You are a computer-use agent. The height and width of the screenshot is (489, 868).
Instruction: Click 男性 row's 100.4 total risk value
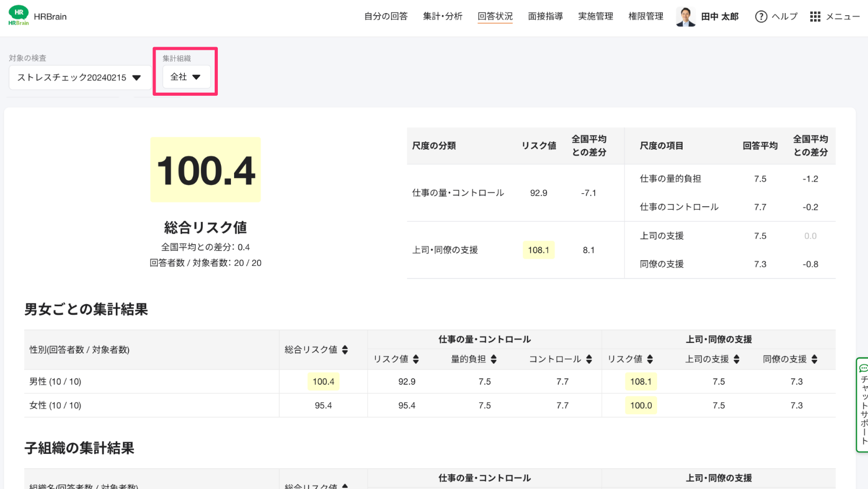pyautogui.click(x=324, y=382)
